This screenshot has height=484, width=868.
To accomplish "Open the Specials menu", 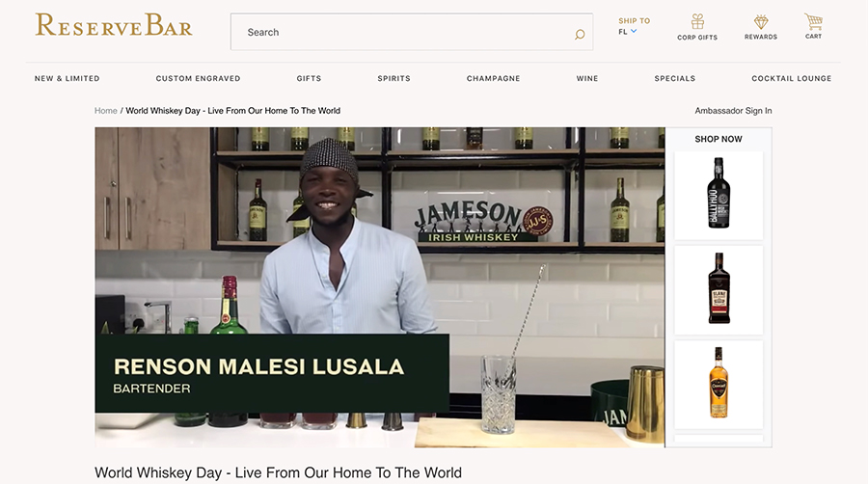I will pyautogui.click(x=675, y=78).
